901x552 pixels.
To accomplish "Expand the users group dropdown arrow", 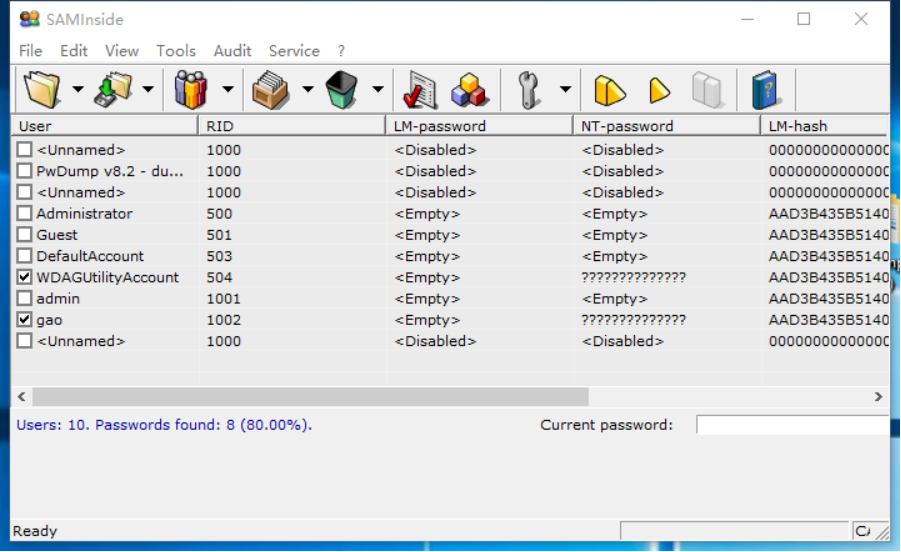I will tap(228, 89).
